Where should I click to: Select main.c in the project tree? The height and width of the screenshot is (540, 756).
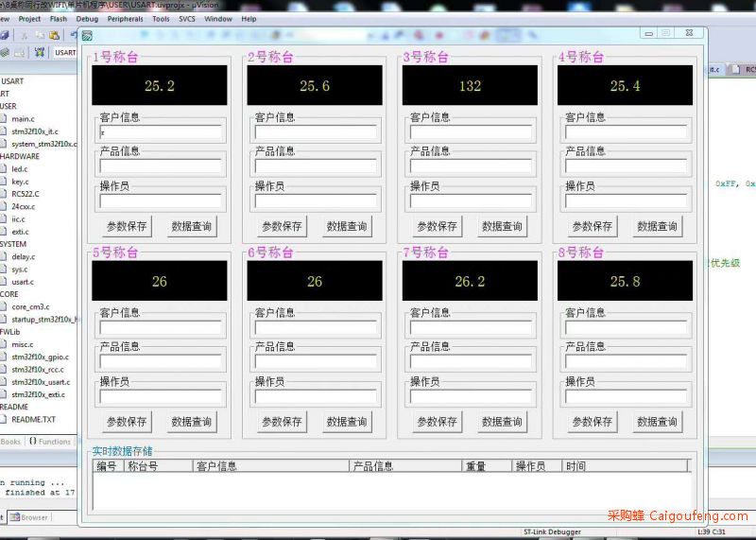coord(23,119)
